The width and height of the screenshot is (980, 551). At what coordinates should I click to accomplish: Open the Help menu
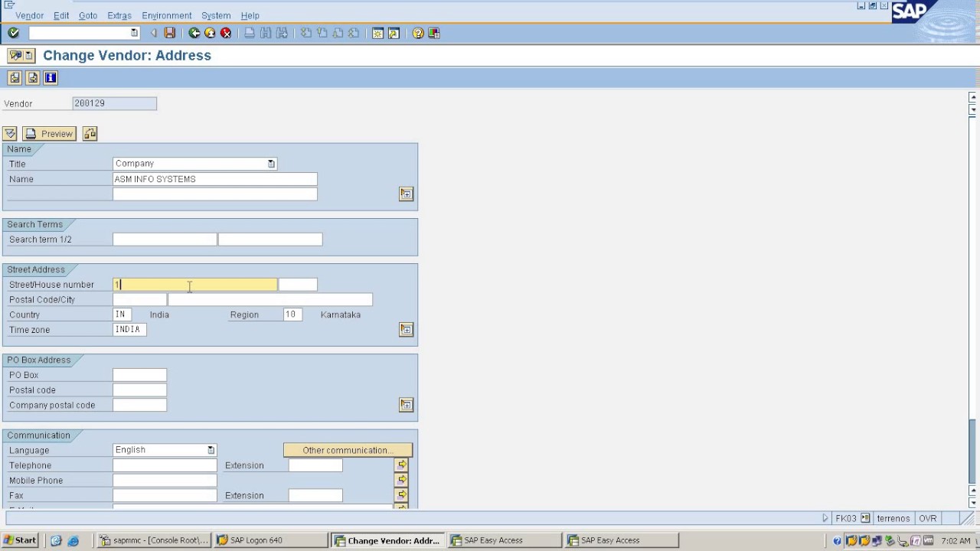click(x=250, y=15)
